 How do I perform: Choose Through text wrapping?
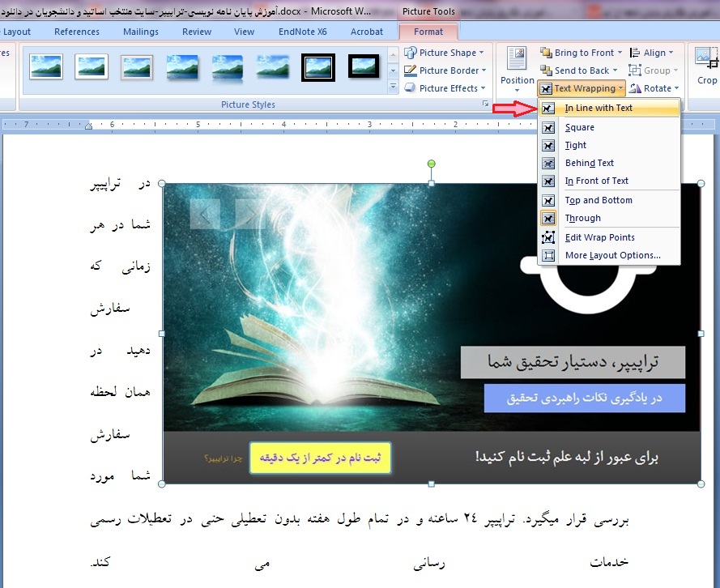point(582,218)
